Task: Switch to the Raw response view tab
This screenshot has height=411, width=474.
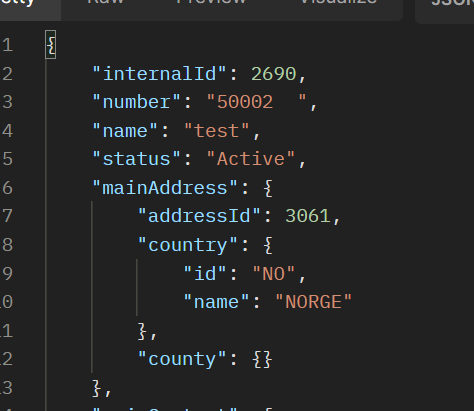Action: coord(105,2)
